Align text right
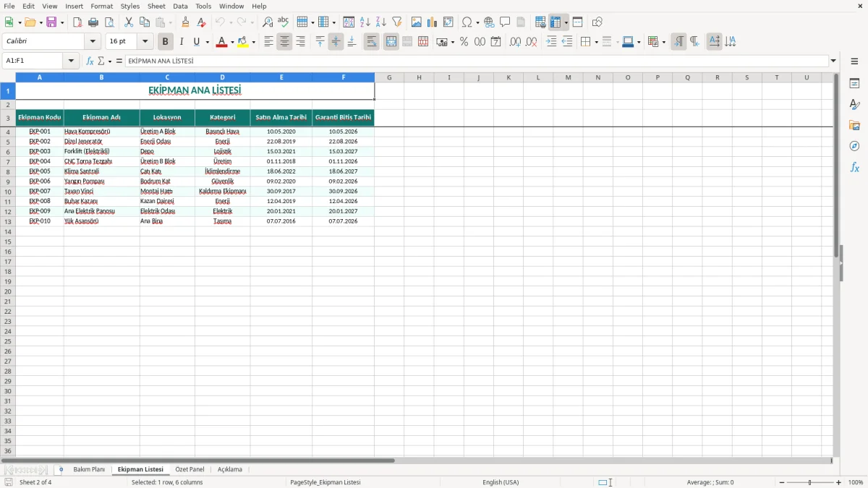The image size is (868, 488). click(x=300, y=42)
